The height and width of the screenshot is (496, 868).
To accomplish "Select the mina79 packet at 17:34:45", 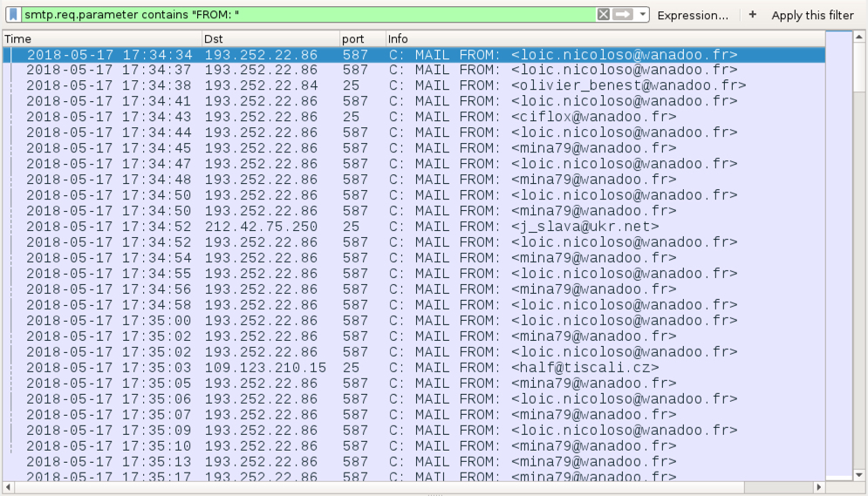I will coord(413,148).
